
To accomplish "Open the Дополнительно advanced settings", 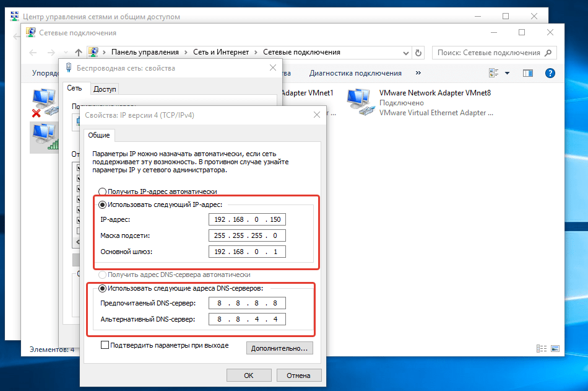I will pos(279,348).
